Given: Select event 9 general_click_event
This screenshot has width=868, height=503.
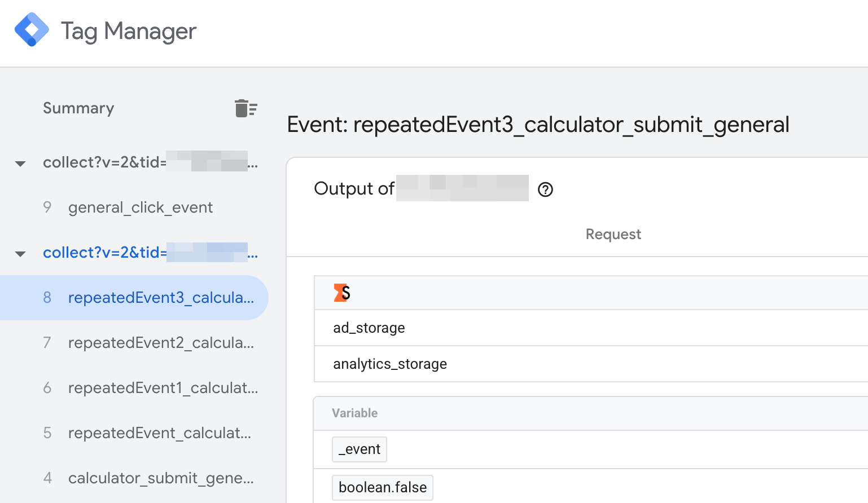Looking at the screenshot, I should (140, 208).
